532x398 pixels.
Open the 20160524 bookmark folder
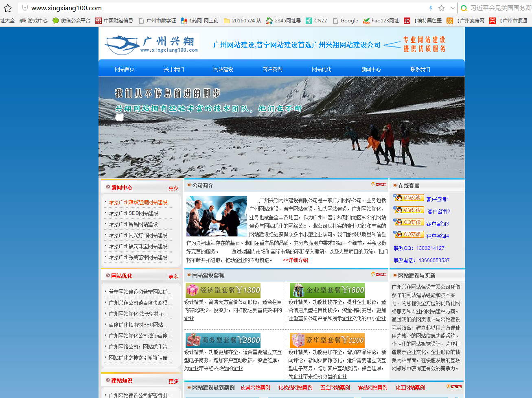tap(243, 21)
